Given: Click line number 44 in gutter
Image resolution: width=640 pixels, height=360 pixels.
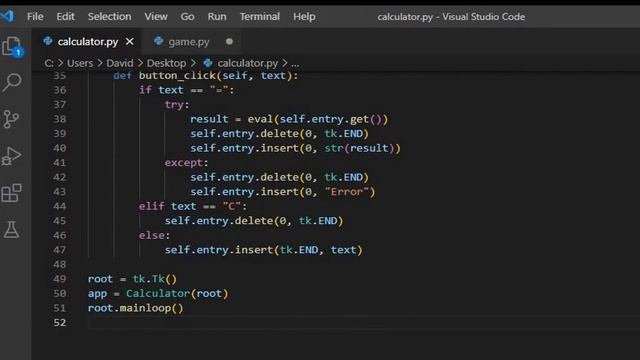Looking at the screenshot, I should pos(60,206).
